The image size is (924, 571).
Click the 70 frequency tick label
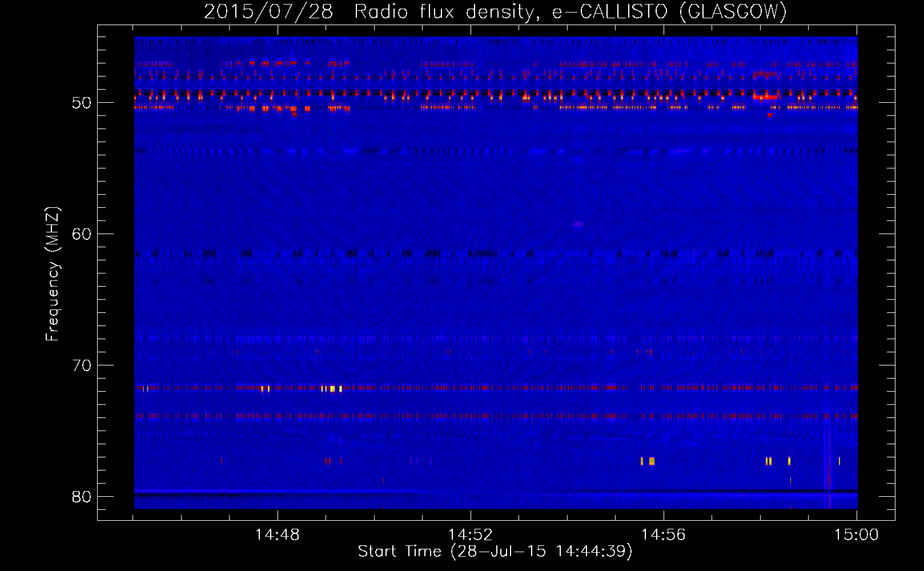coord(82,365)
